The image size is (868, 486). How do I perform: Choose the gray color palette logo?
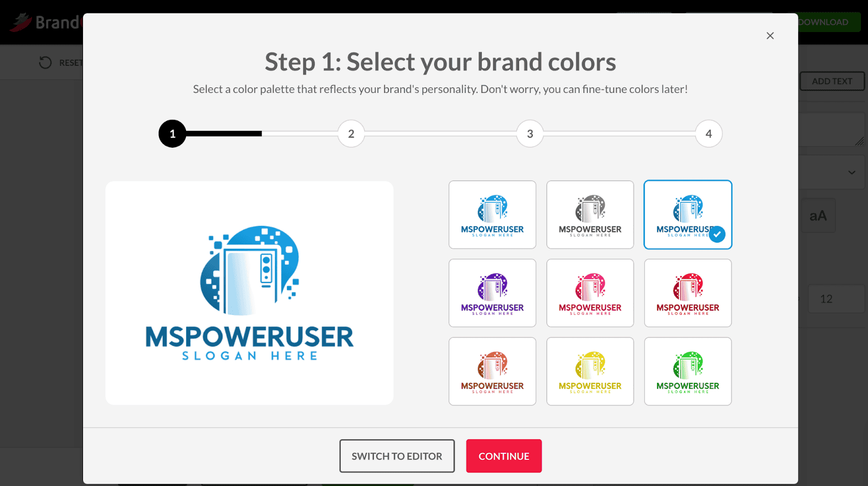[590, 215]
